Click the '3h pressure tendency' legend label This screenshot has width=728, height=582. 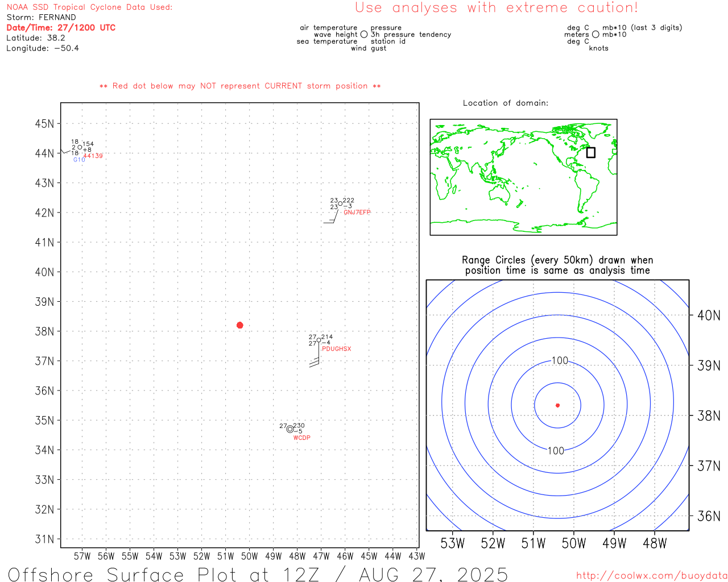(x=411, y=34)
